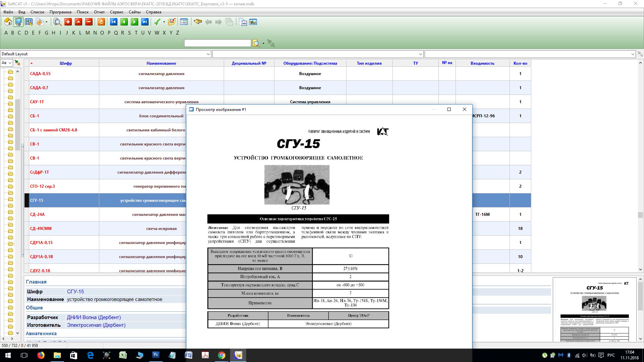Open the Сайты menu
Image resolution: width=644 pixels, height=362 pixels.
click(x=135, y=12)
